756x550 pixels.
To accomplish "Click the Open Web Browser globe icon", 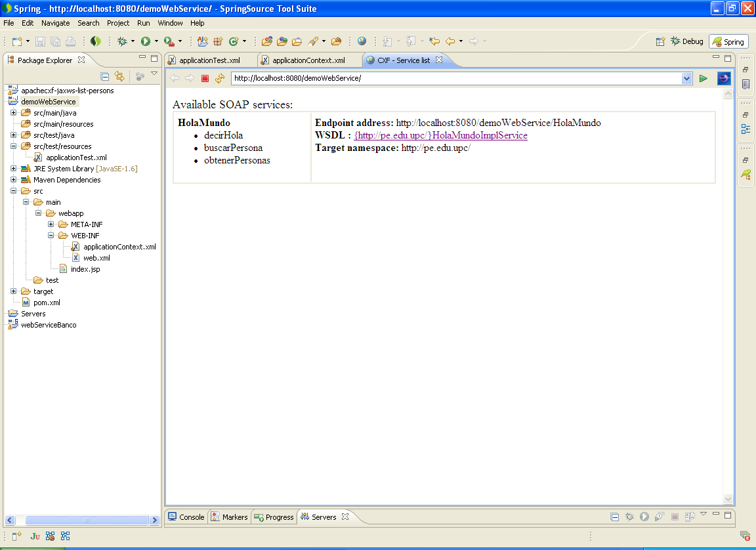I will click(362, 41).
